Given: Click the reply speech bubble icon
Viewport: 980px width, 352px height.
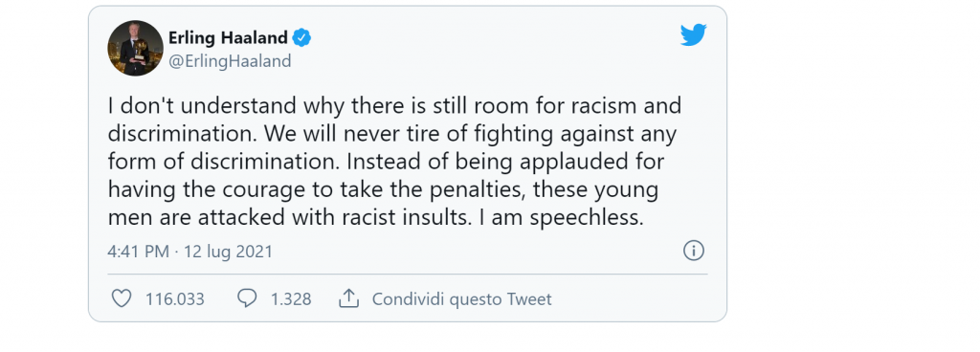Looking at the screenshot, I should point(247,298).
